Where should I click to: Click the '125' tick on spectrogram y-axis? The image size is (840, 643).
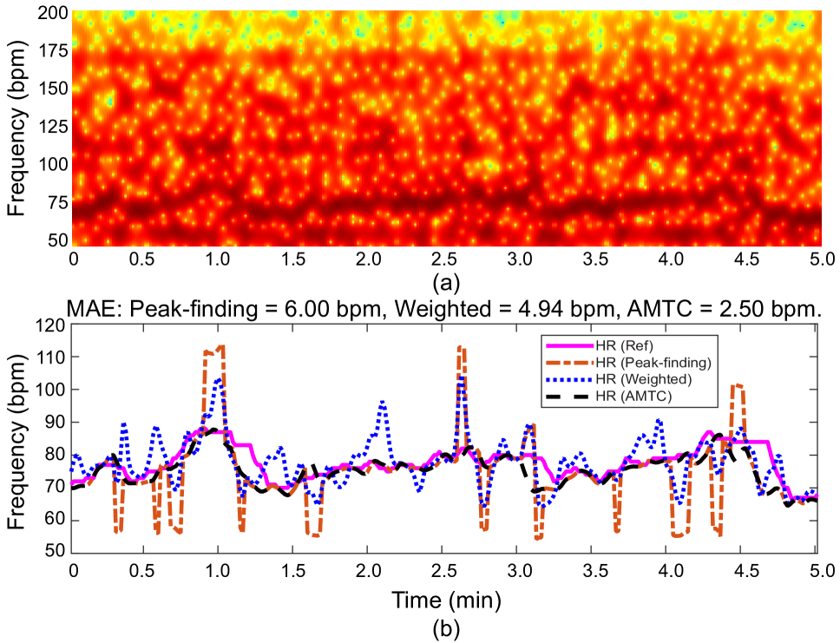click(x=53, y=127)
